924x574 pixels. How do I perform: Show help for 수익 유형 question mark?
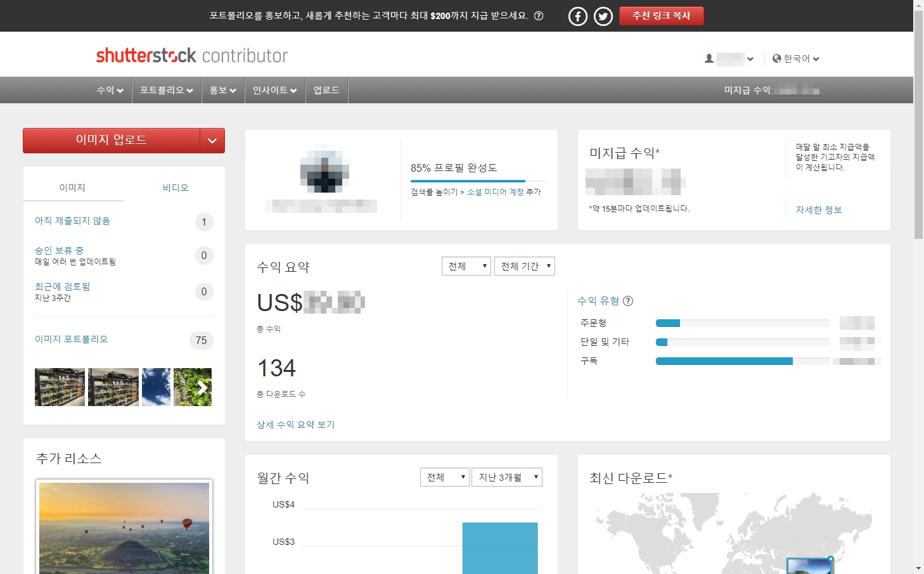[628, 301]
